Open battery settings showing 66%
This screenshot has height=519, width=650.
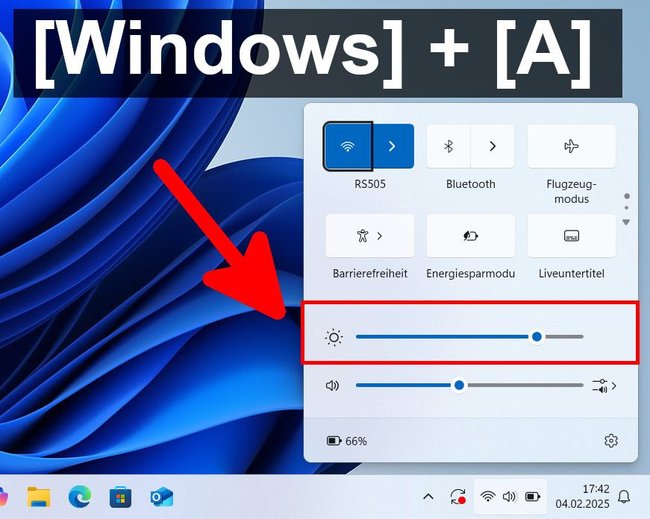pyautogui.click(x=347, y=441)
